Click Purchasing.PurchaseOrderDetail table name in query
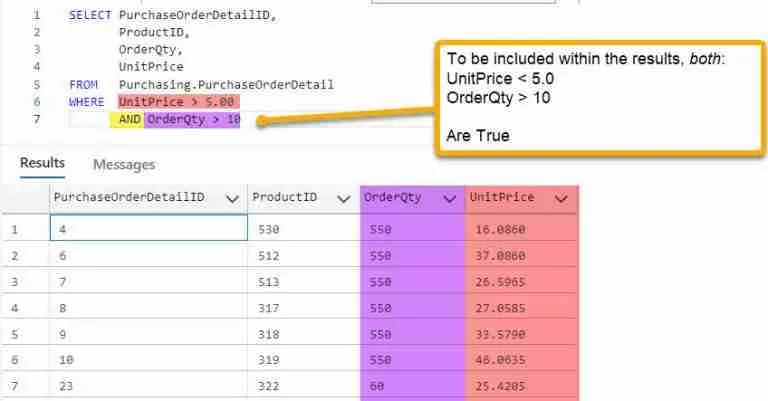 point(225,85)
